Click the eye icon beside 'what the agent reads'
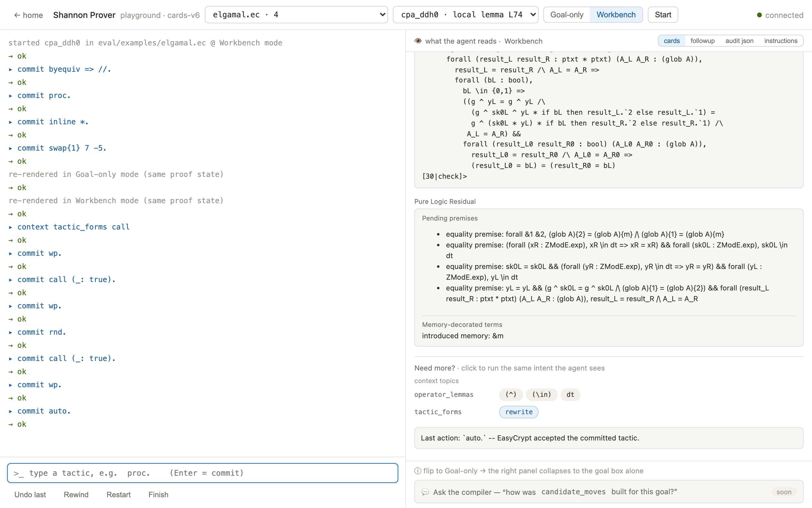812x508 pixels. 418,41
